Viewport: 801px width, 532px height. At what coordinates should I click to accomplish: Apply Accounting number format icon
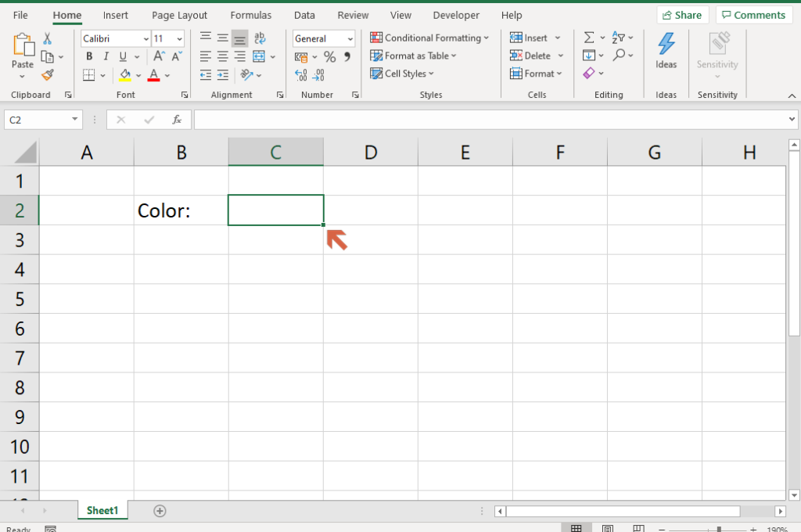point(301,57)
